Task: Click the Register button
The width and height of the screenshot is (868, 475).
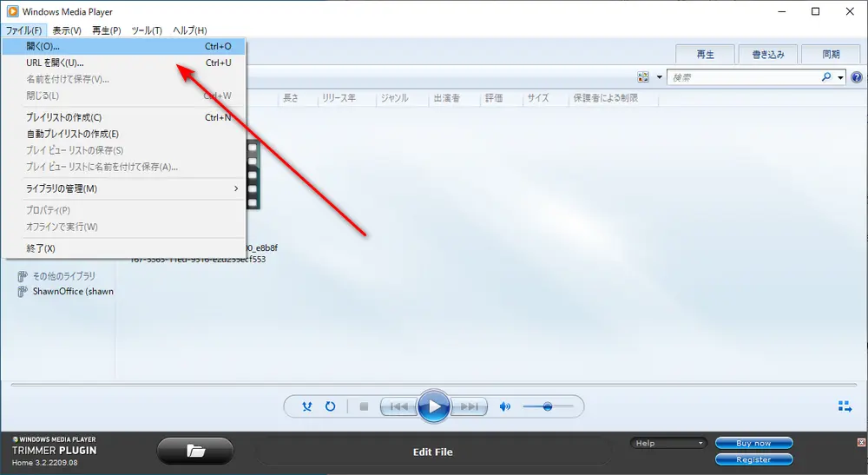Action: [753, 459]
